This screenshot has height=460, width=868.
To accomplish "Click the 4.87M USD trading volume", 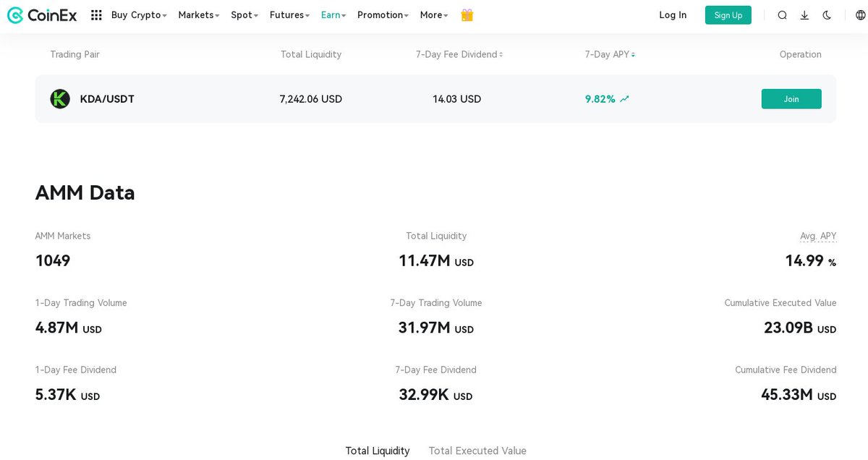I will 69,328.
